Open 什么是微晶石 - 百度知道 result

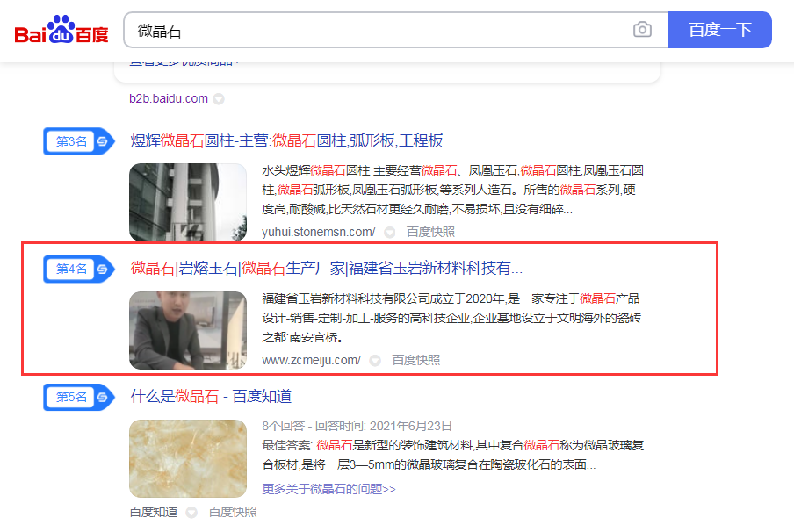[211, 396]
